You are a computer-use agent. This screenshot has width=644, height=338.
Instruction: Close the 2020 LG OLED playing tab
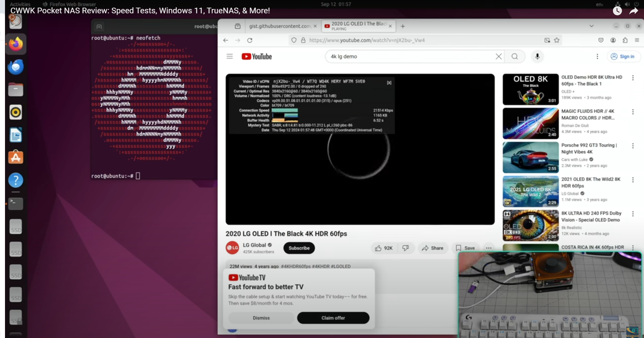(x=391, y=26)
